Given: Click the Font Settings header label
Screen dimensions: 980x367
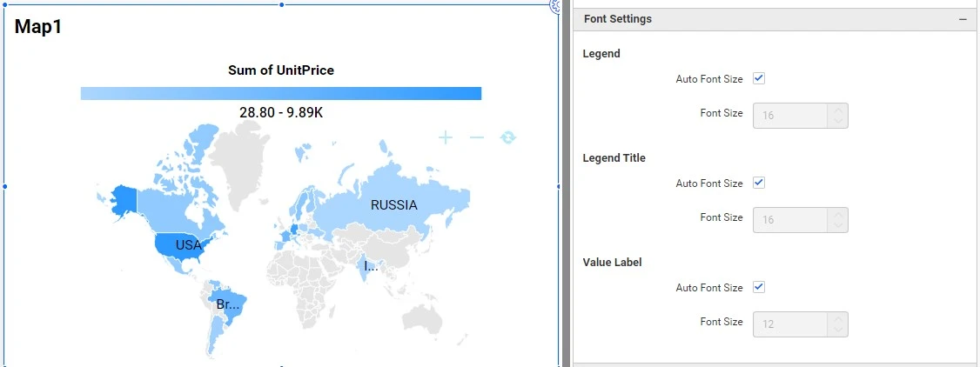Looking at the screenshot, I should [x=618, y=19].
